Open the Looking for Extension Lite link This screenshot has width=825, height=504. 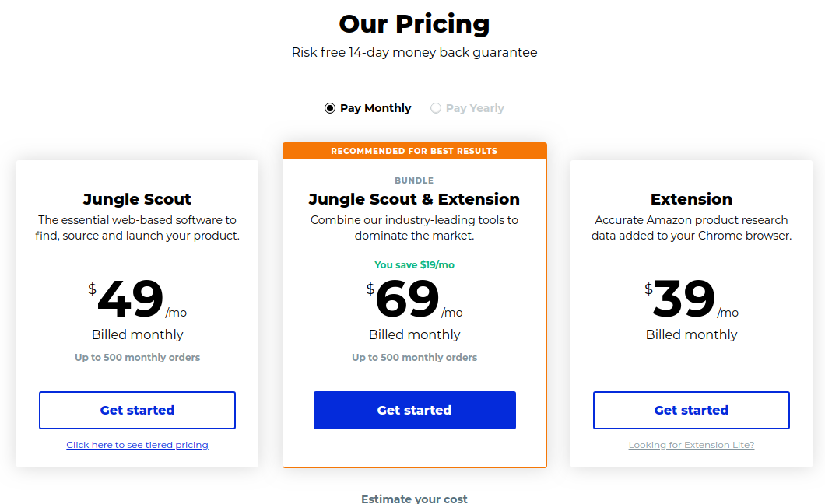coord(691,445)
